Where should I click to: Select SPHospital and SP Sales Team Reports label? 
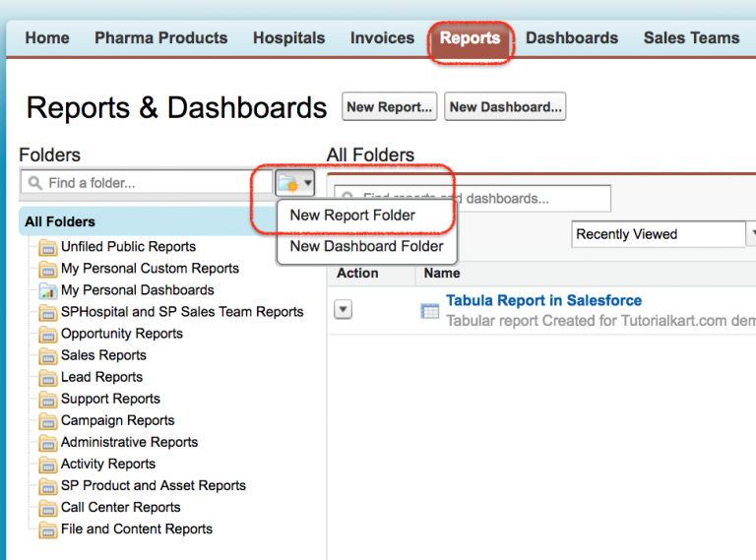182,312
